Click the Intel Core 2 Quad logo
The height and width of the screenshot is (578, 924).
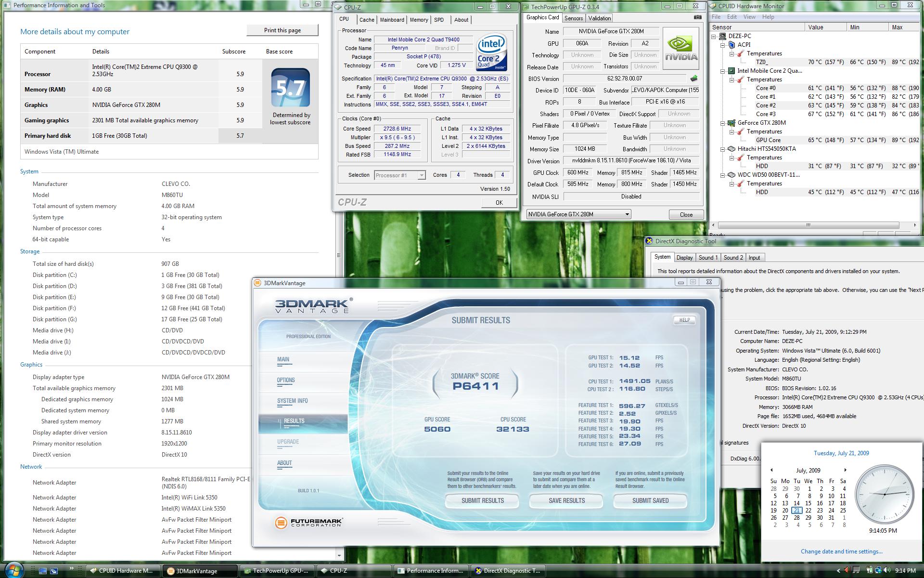tap(491, 52)
